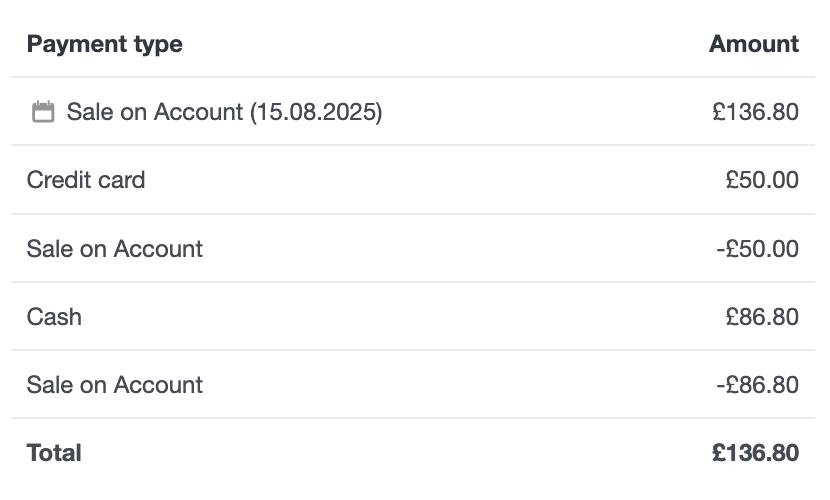Image resolution: width=830 pixels, height=500 pixels.
Task: Click the £50.00 credit card amount
Action: click(762, 180)
